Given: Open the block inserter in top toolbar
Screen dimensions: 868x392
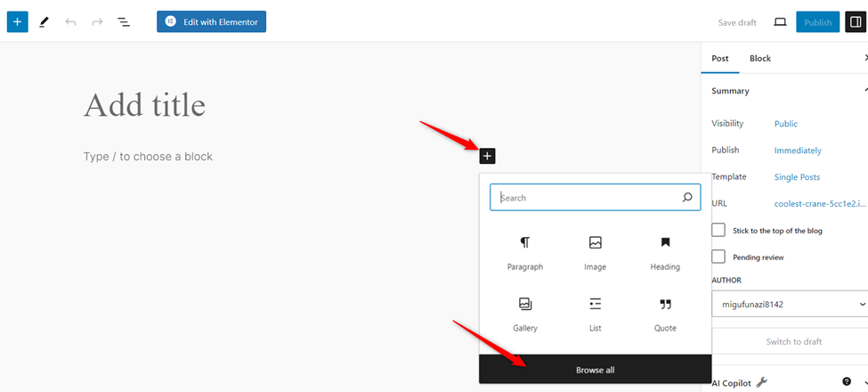Looking at the screenshot, I should tap(17, 22).
